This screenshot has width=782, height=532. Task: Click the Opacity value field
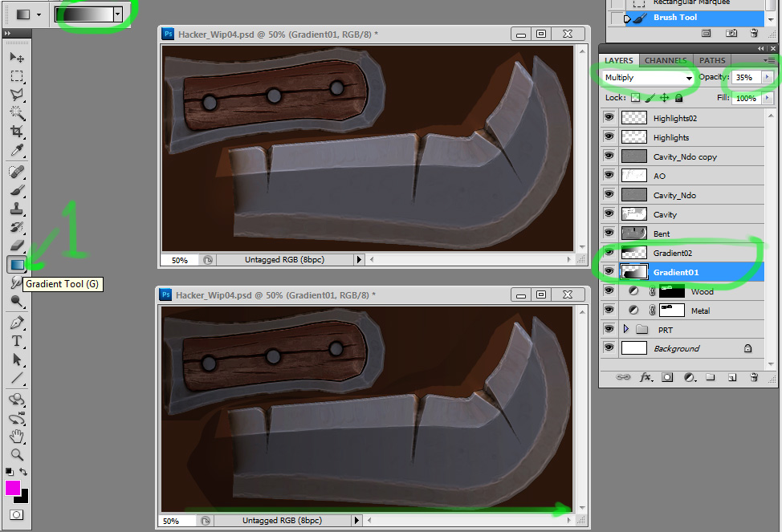(x=746, y=77)
